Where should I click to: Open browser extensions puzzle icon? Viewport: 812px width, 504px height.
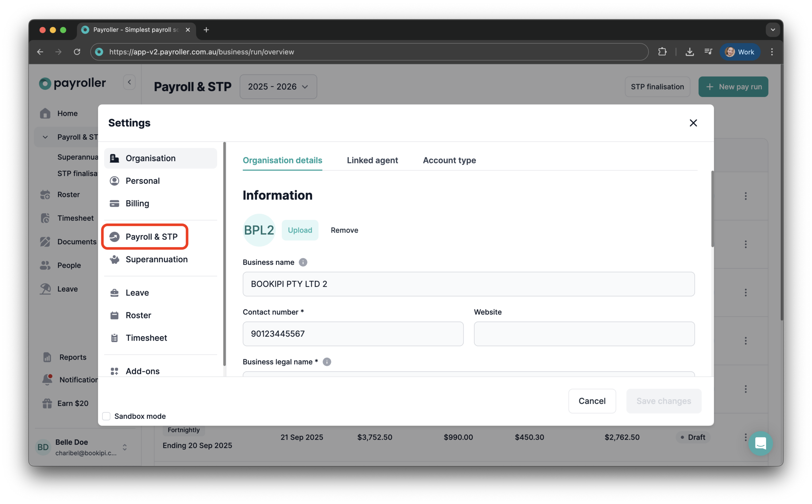(663, 52)
